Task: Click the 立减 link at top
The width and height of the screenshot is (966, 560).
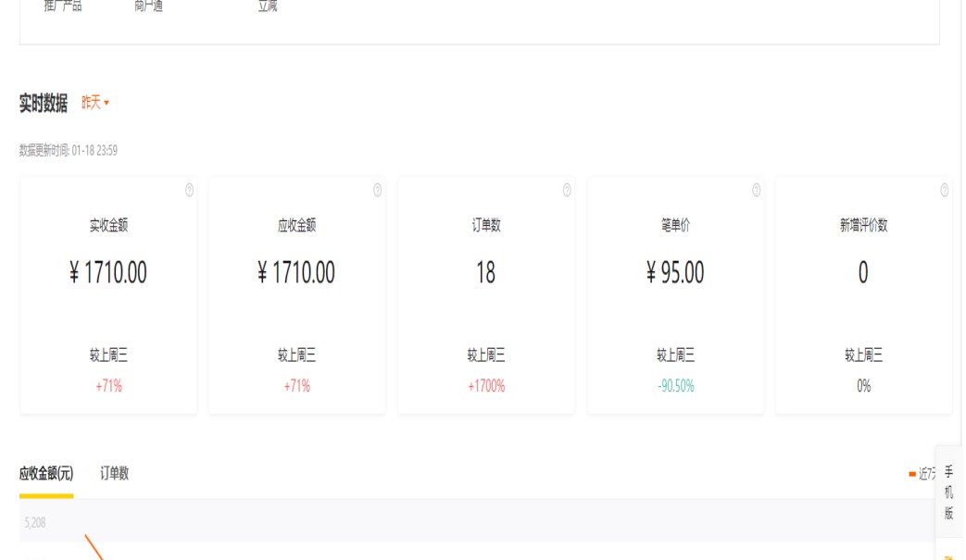Action: pyautogui.click(x=268, y=6)
